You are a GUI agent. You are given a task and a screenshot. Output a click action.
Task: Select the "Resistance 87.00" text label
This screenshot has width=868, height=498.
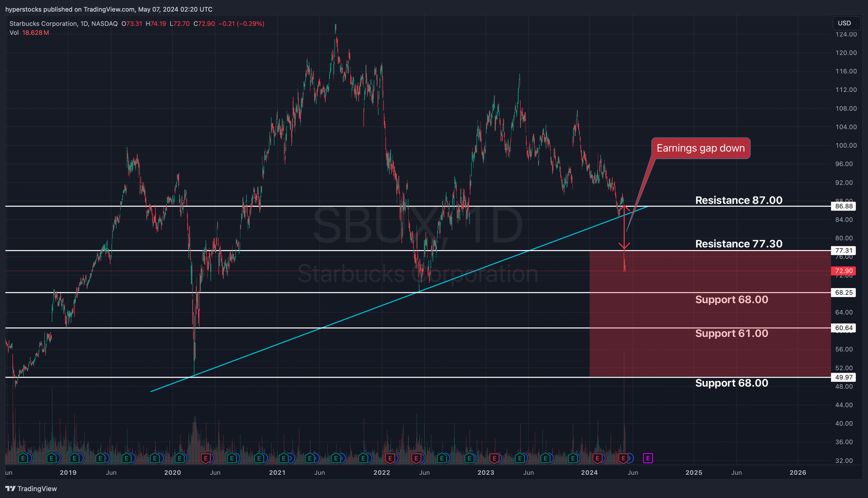pos(738,200)
